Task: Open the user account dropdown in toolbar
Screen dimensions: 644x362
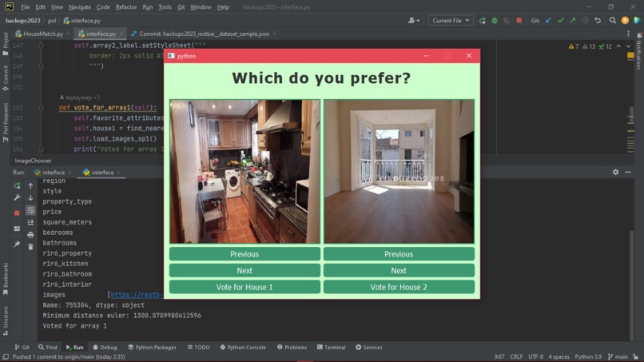Action: (x=414, y=21)
